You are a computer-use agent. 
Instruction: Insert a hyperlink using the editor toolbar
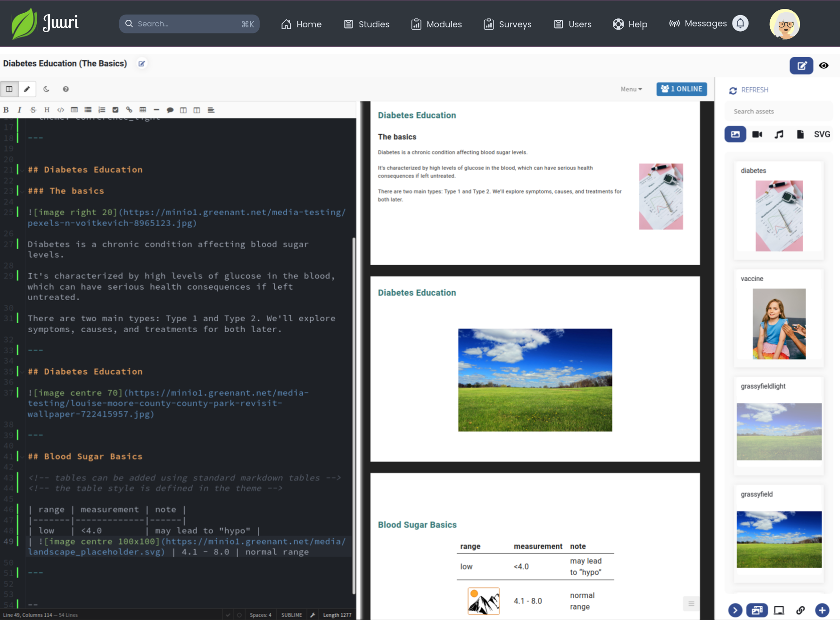point(129,110)
